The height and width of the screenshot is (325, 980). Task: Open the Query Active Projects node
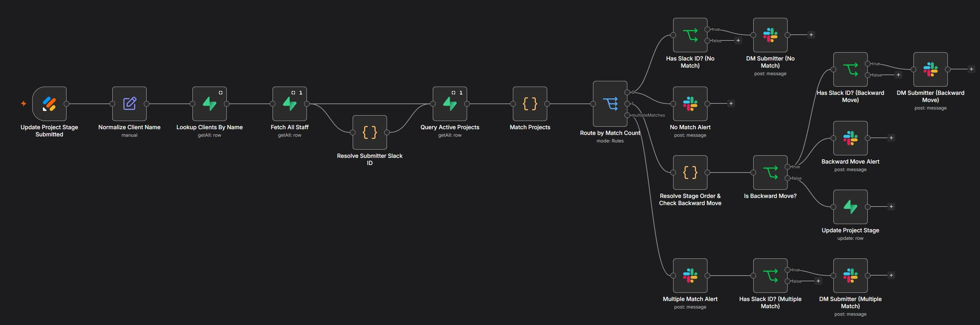pyautogui.click(x=450, y=103)
